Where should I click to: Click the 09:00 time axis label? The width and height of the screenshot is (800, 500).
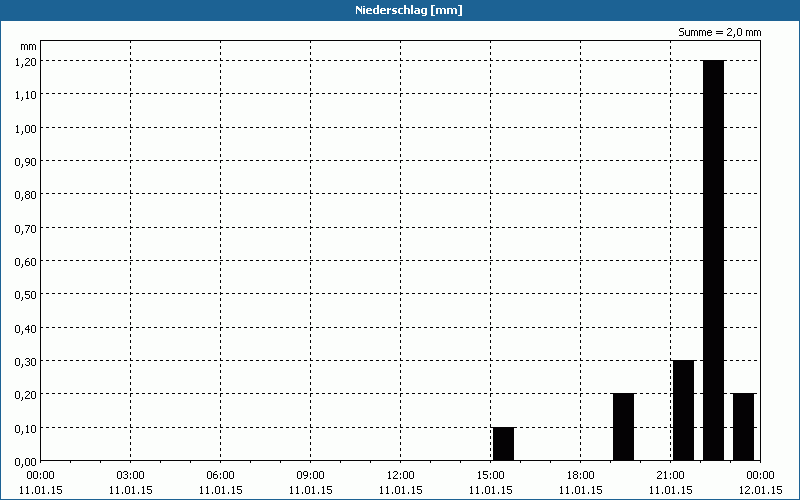pyautogui.click(x=310, y=476)
